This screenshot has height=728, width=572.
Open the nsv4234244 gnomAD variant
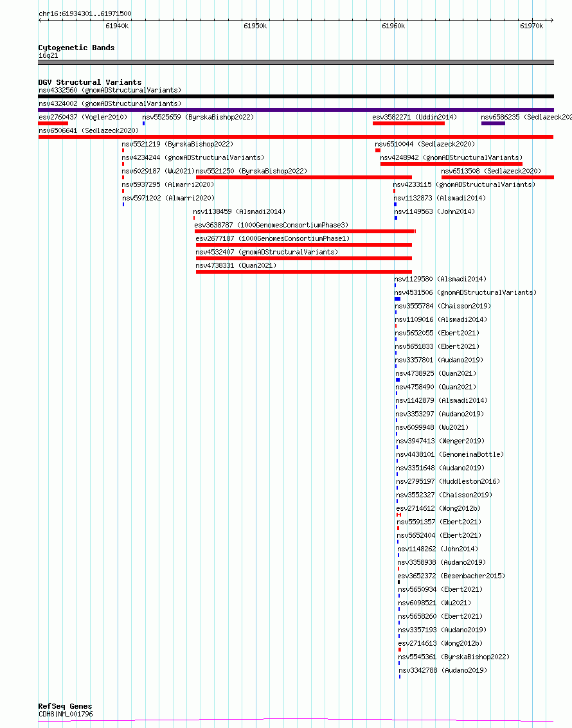193,157
